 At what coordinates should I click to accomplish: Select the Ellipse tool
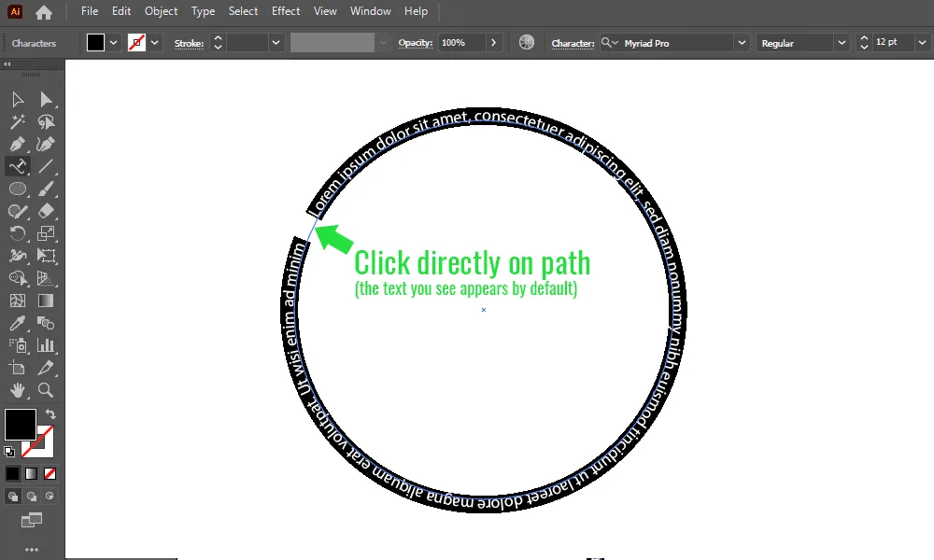(x=18, y=189)
